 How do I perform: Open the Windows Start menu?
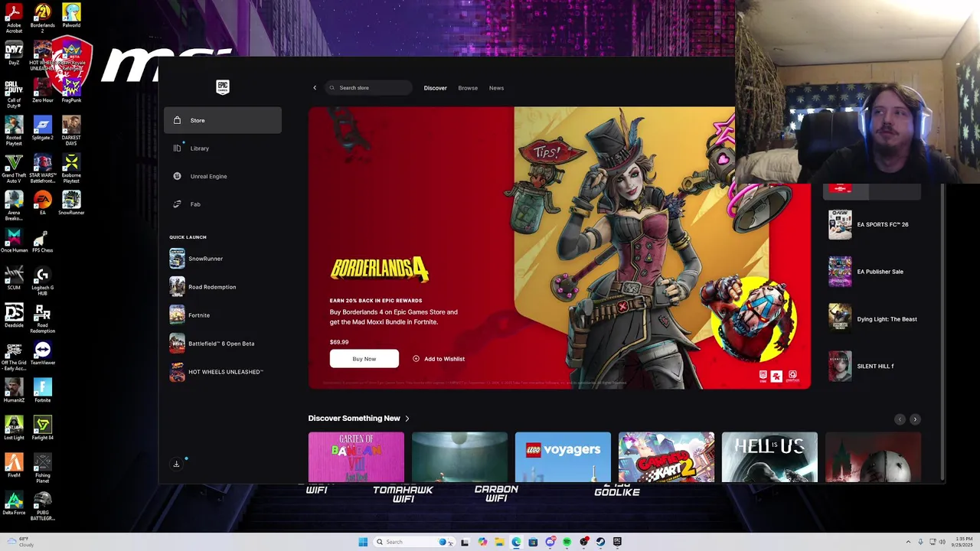tap(363, 542)
